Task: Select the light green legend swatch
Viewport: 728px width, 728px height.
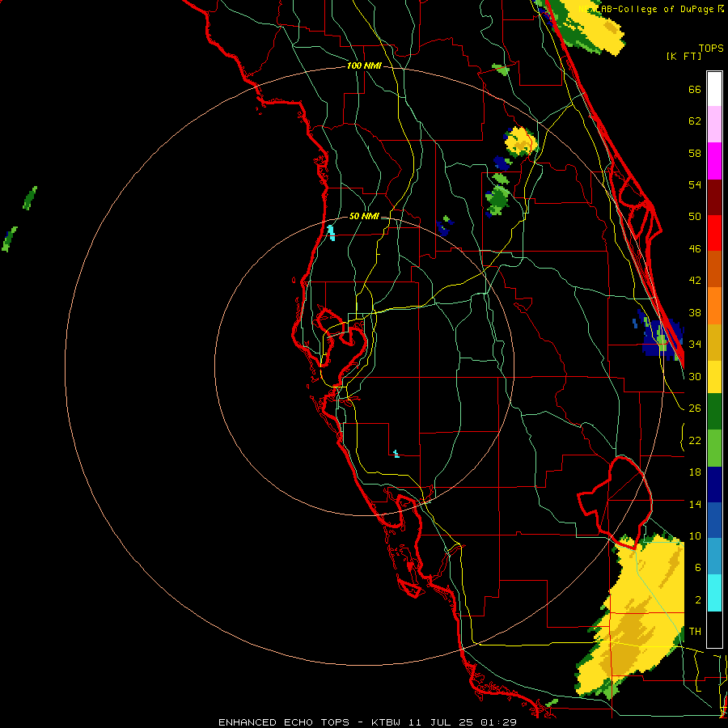Action: coord(714,448)
